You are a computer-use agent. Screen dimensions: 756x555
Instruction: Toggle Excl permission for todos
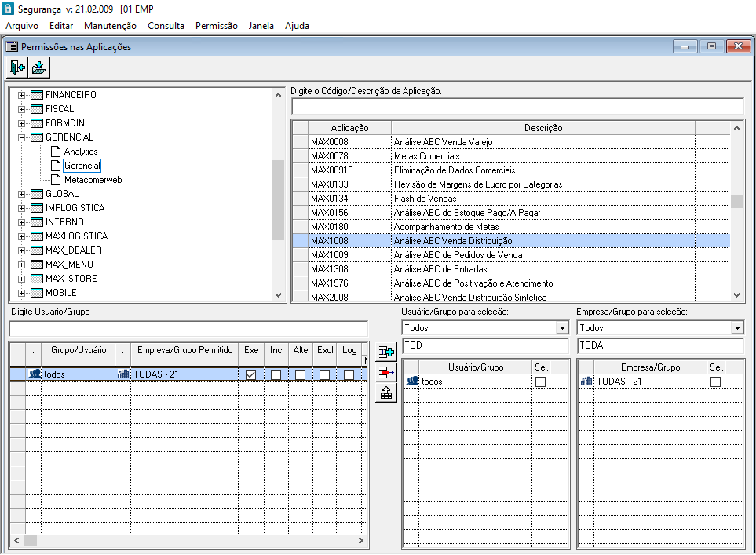324,374
